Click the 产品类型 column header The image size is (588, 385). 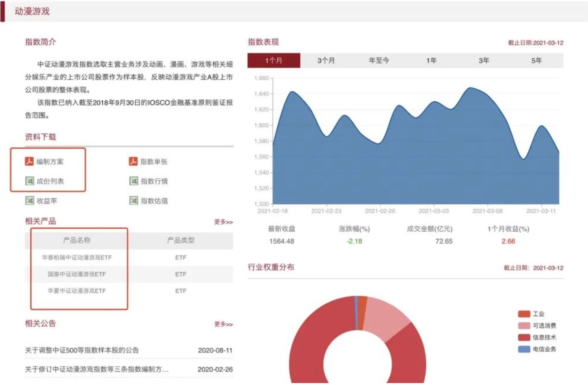181,240
